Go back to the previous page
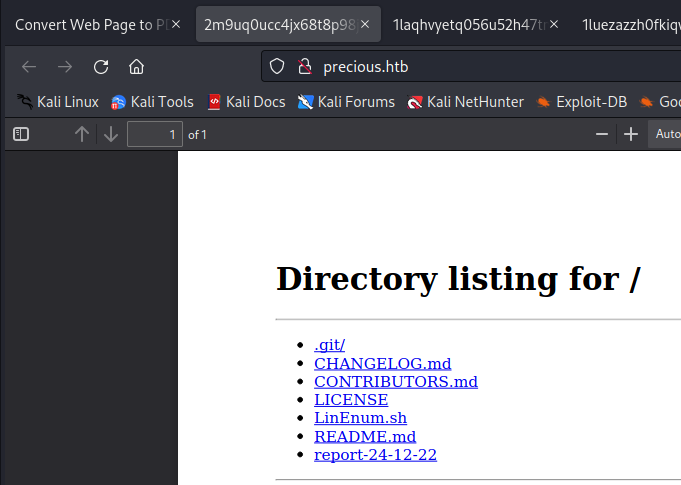681x485 pixels. pyautogui.click(x=29, y=67)
